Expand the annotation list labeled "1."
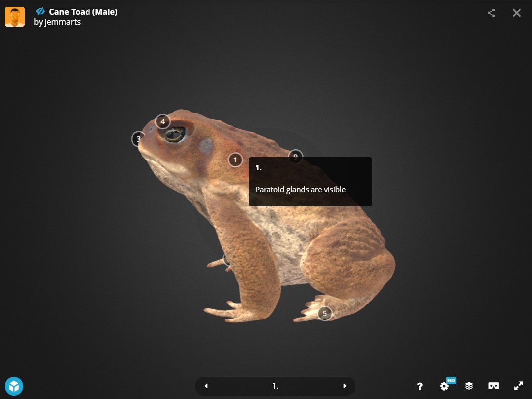Viewport: 532px width, 399px height. (x=275, y=386)
